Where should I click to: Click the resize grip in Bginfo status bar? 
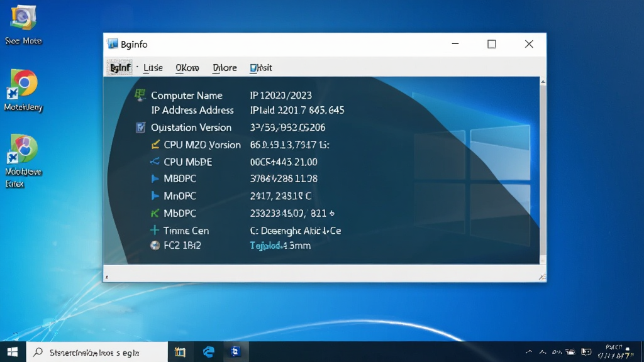(x=542, y=277)
